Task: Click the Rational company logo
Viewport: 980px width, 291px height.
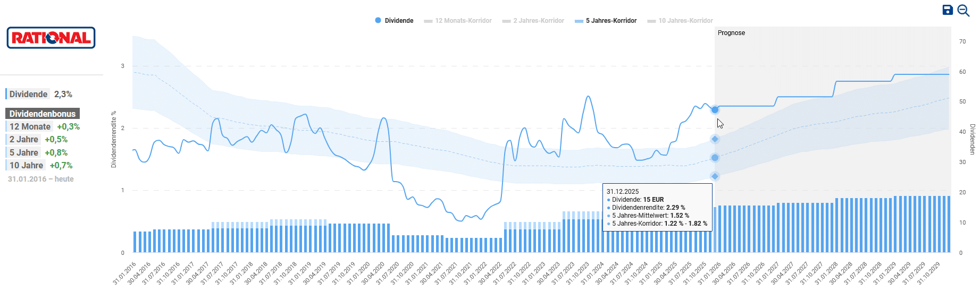Action: [51, 38]
